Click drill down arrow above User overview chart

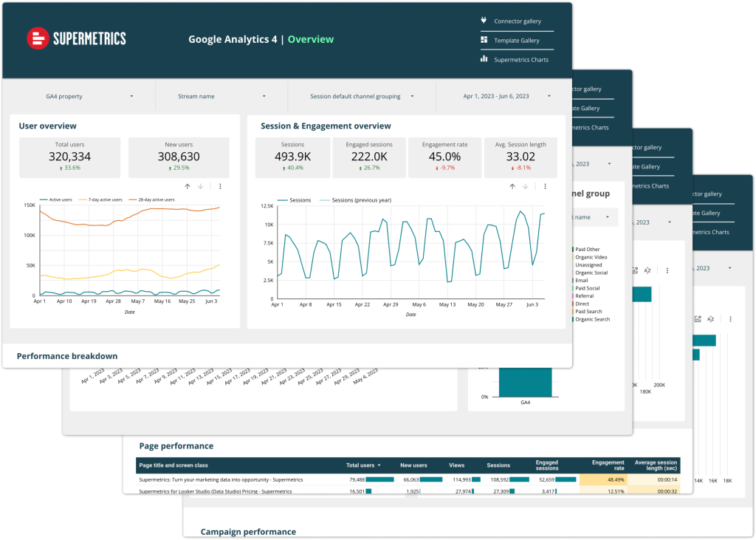[201, 186]
